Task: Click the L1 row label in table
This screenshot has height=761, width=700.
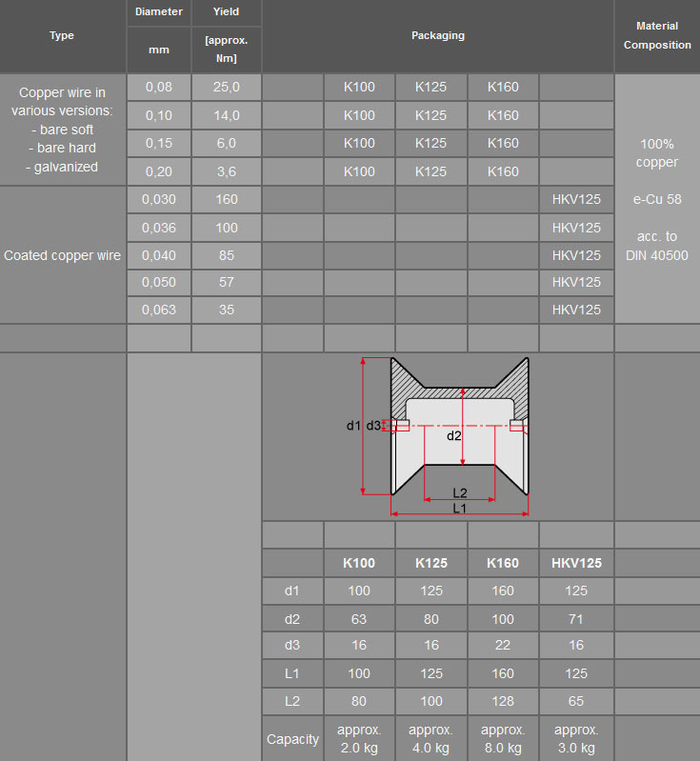Action: [x=292, y=673]
